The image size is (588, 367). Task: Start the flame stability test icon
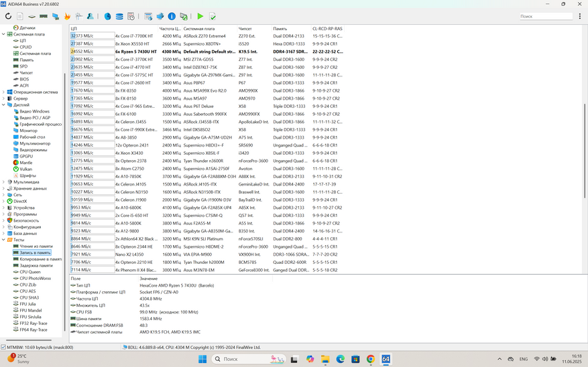(x=67, y=16)
